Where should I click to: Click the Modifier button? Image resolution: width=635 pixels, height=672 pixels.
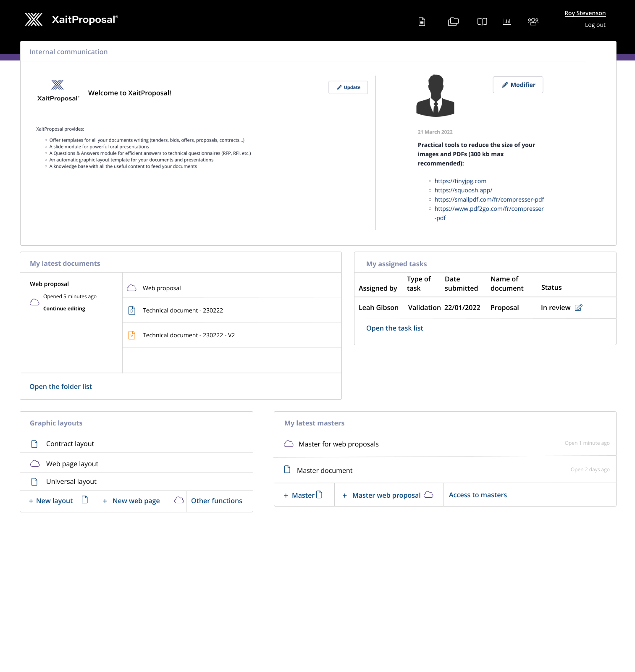(x=518, y=85)
